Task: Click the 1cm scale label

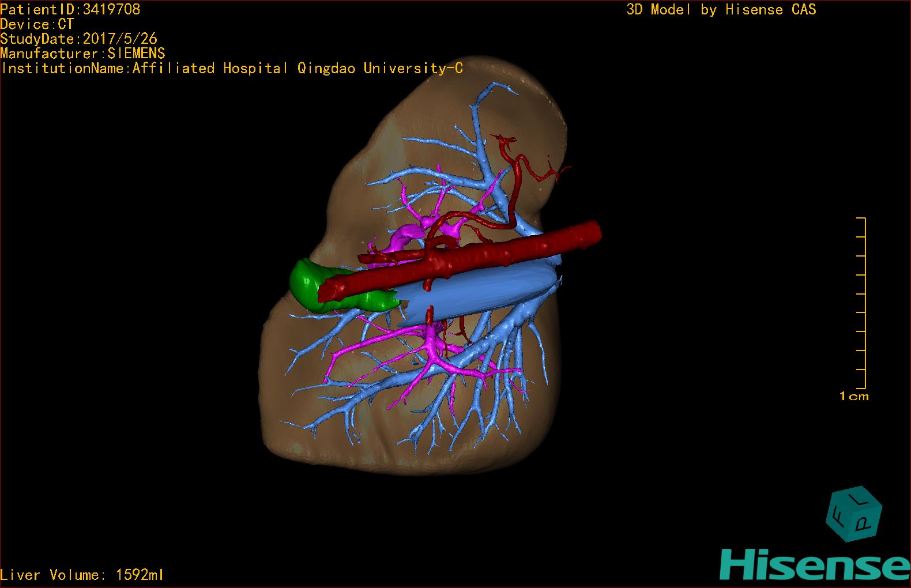Action: click(x=854, y=396)
